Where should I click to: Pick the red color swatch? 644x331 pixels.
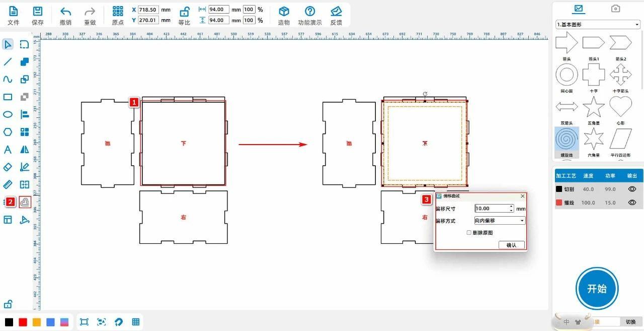pos(23,322)
